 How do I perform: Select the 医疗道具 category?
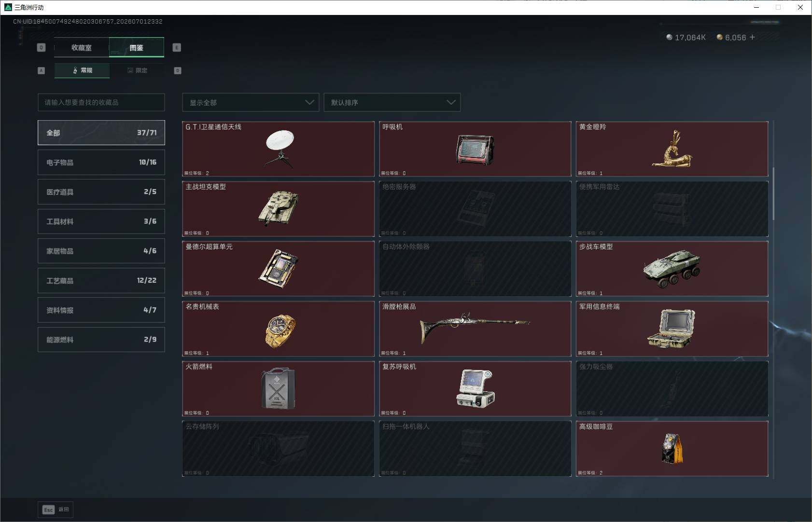(x=101, y=192)
